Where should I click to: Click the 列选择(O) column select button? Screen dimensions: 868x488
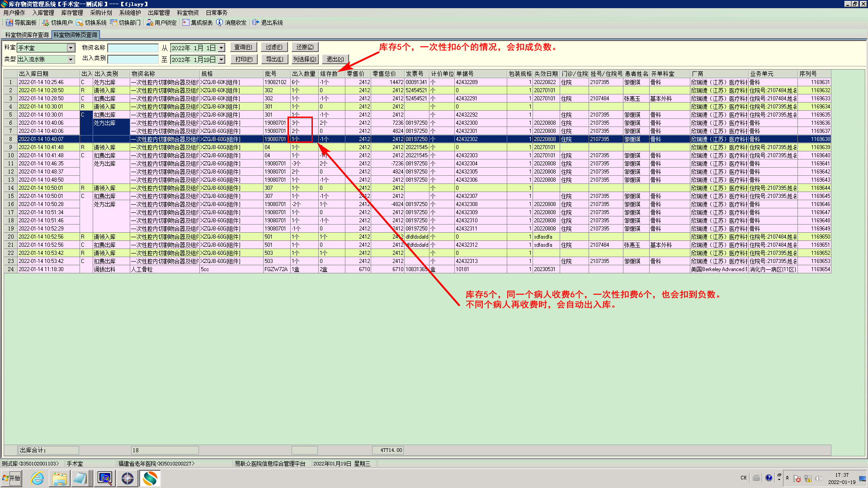[x=305, y=59]
